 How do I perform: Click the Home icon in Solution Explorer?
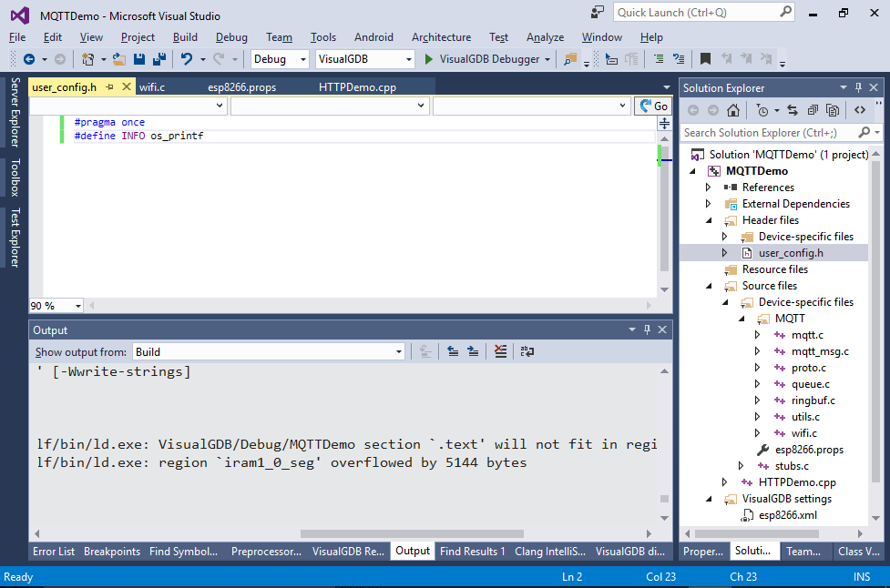(733, 110)
